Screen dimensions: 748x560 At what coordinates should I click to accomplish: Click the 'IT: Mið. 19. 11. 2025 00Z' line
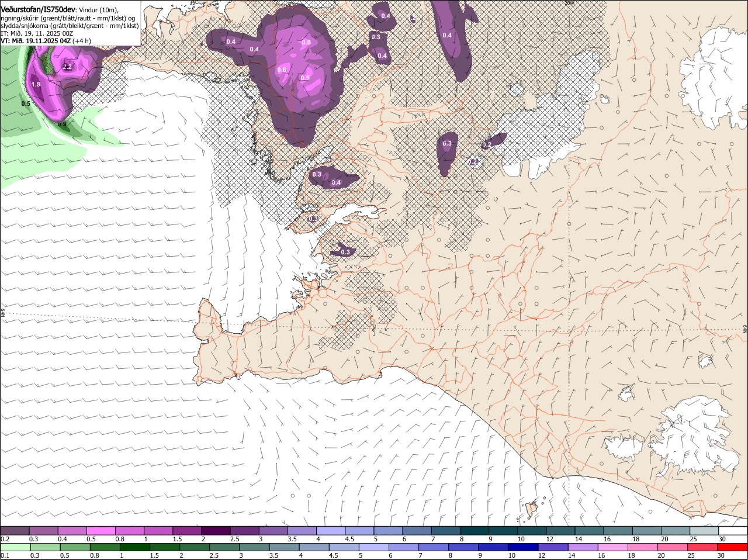[37, 33]
